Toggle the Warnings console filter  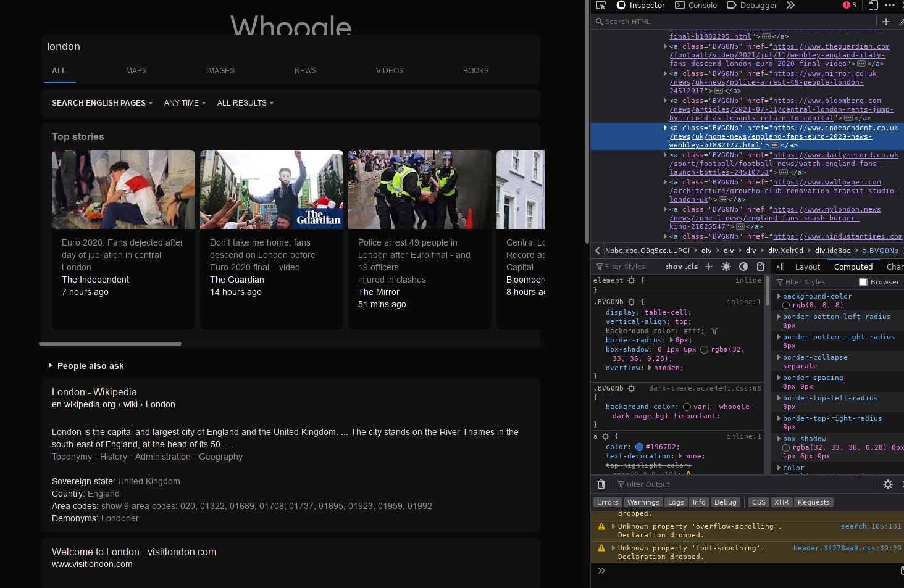[x=643, y=502]
